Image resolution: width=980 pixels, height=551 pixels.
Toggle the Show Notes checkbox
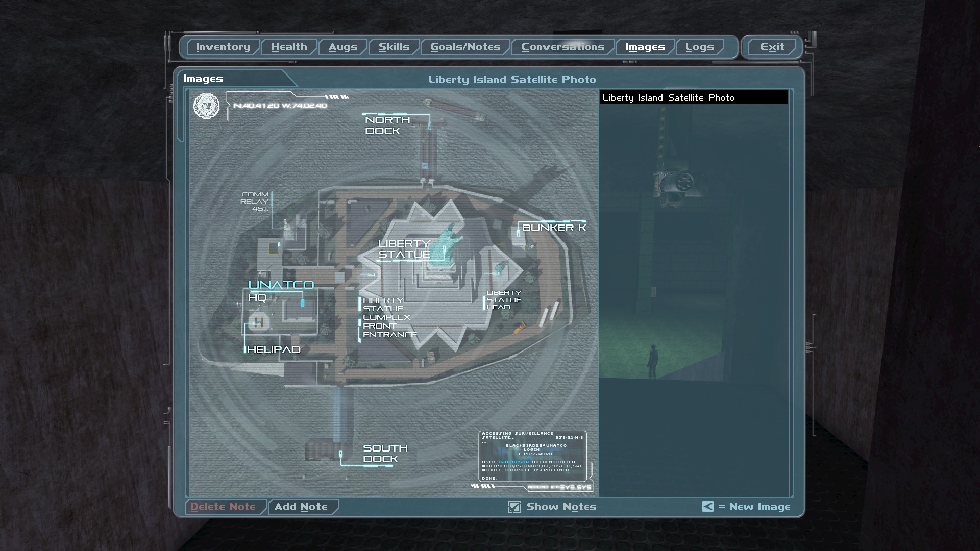[x=514, y=507]
